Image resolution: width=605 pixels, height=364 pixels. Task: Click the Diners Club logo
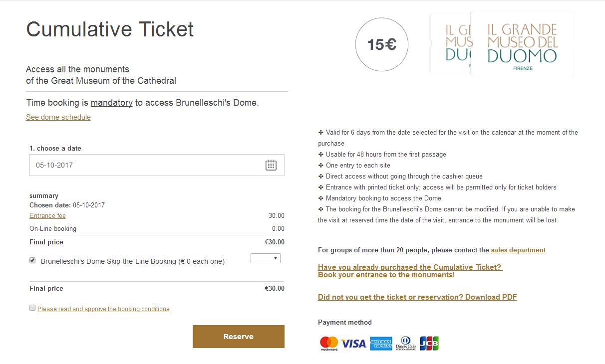pyautogui.click(x=405, y=344)
